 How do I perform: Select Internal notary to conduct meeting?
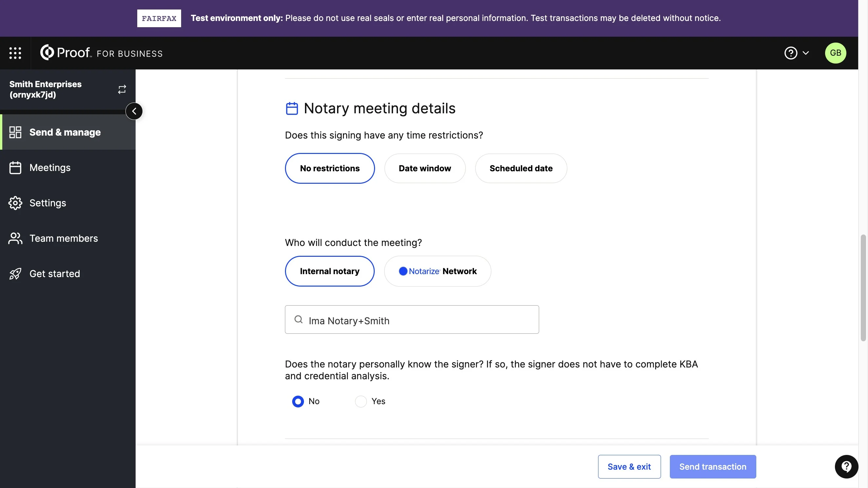(330, 271)
